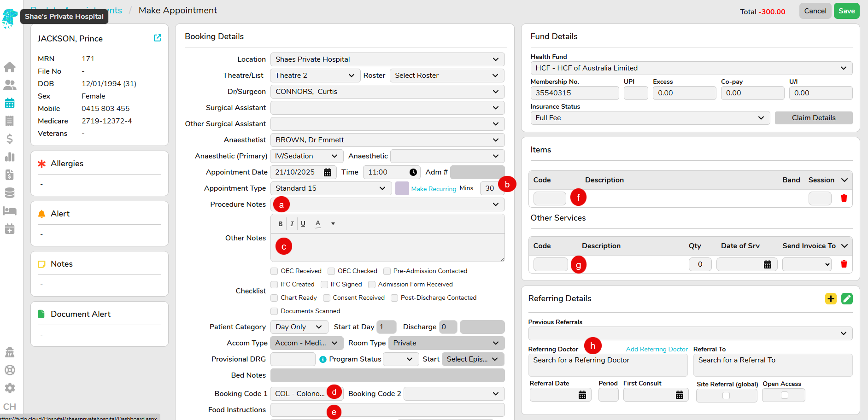Click the home icon in sidebar
This screenshot has width=868, height=420.
tap(10, 67)
